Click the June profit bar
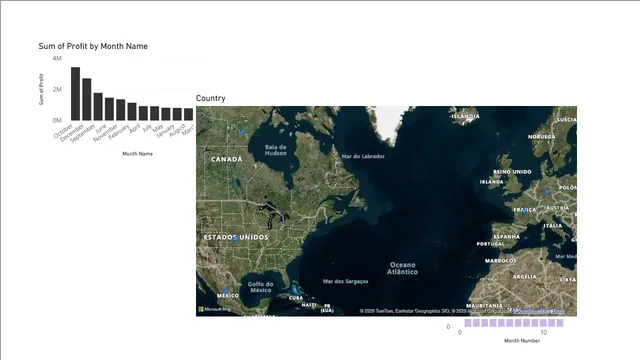This screenshot has width=640, height=360. 109,109
